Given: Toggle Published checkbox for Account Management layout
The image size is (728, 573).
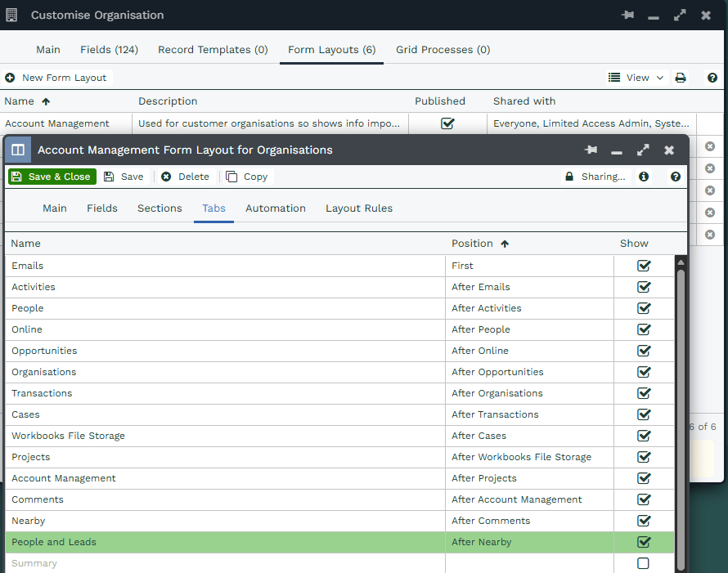Looking at the screenshot, I should pos(447,123).
